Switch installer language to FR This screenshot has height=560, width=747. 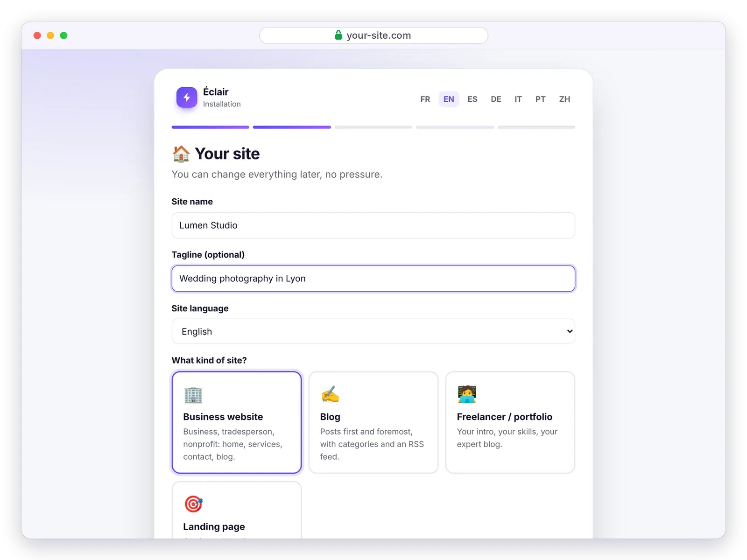click(x=425, y=99)
